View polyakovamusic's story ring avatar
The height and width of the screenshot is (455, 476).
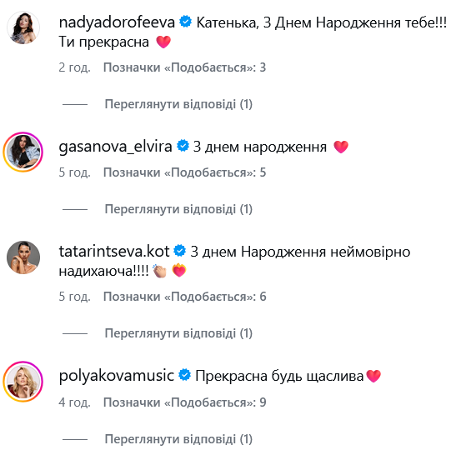coord(23,381)
